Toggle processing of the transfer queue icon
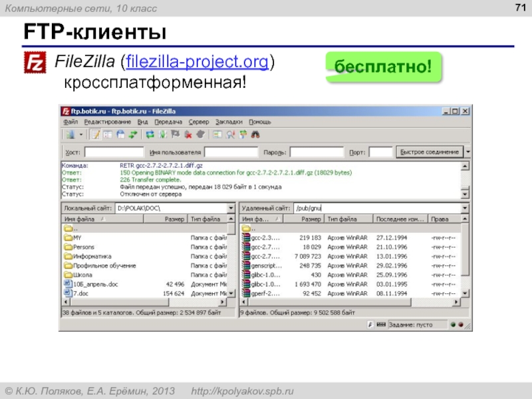This screenshot has width=532, height=399. (162, 135)
